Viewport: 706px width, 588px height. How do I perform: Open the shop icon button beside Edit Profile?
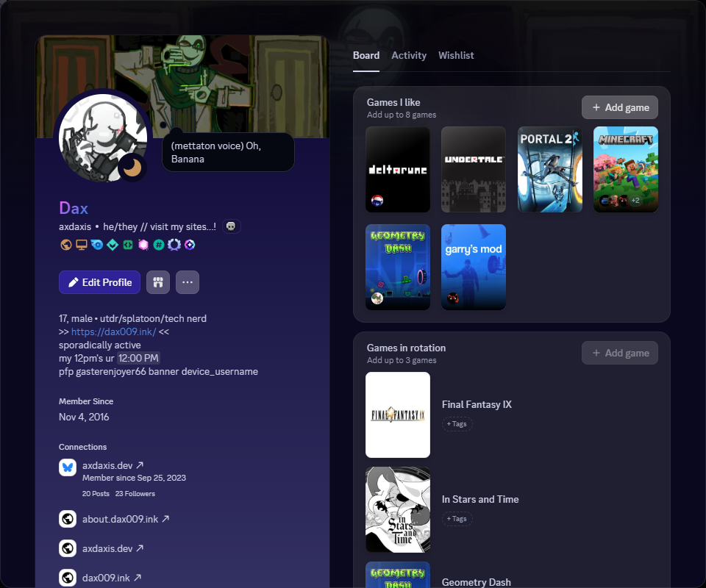(158, 282)
